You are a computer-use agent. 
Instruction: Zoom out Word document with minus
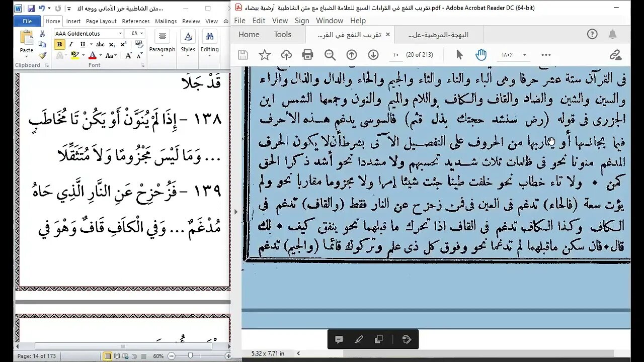coord(172,356)
